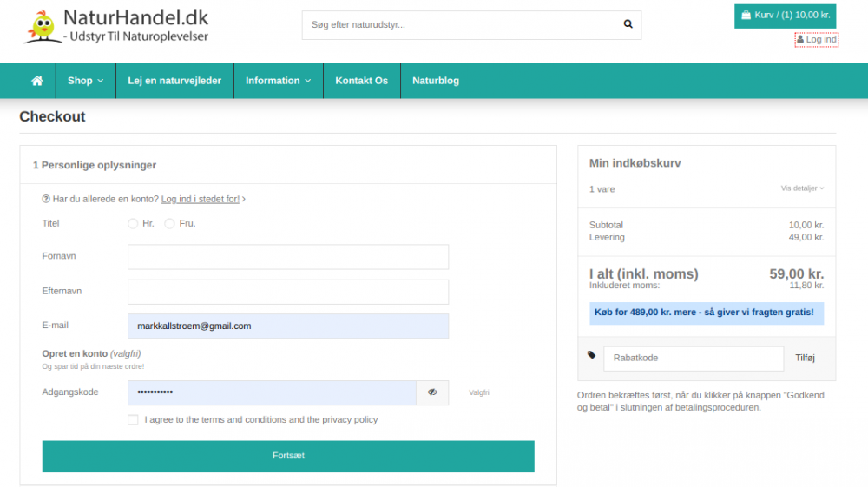
Task: Open the shopping cart Kurv button
Action: 785,16
